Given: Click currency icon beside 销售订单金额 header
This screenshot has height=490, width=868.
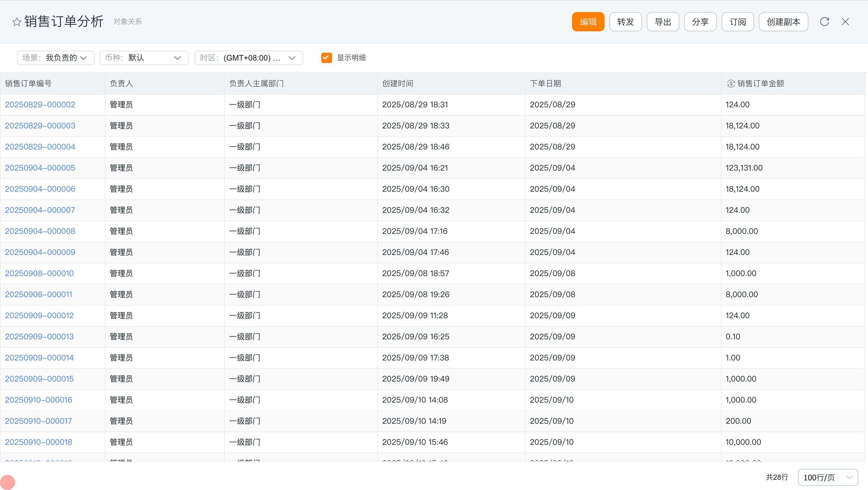Looking at the screenshot, I should [x=731, y=83].
